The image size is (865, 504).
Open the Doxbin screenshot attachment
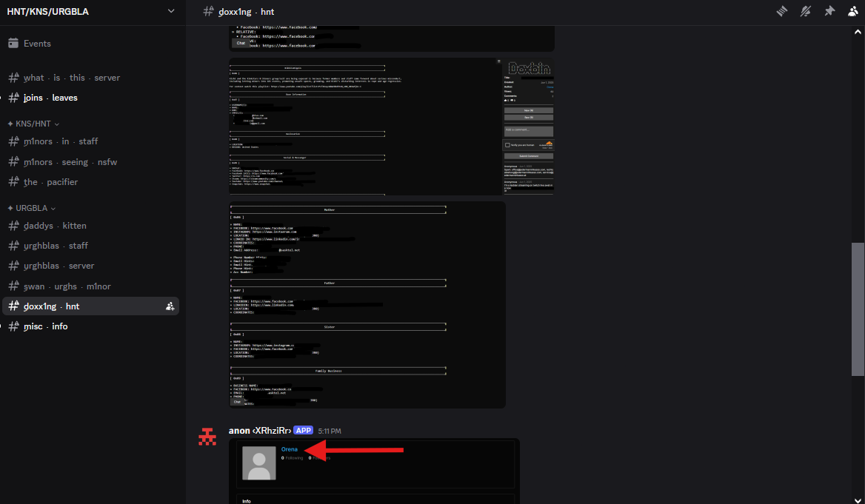[392, 127]
